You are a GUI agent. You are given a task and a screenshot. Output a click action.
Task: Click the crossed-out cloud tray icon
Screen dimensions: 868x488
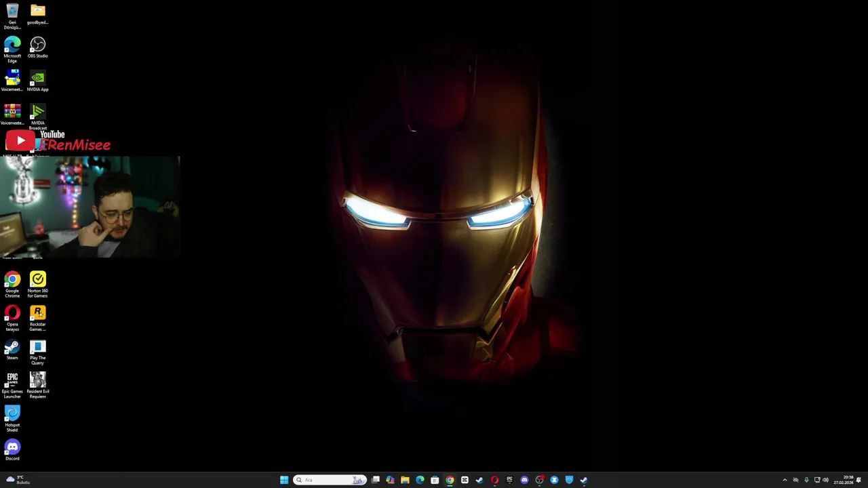pyautogui.click(x=795, y=480)
